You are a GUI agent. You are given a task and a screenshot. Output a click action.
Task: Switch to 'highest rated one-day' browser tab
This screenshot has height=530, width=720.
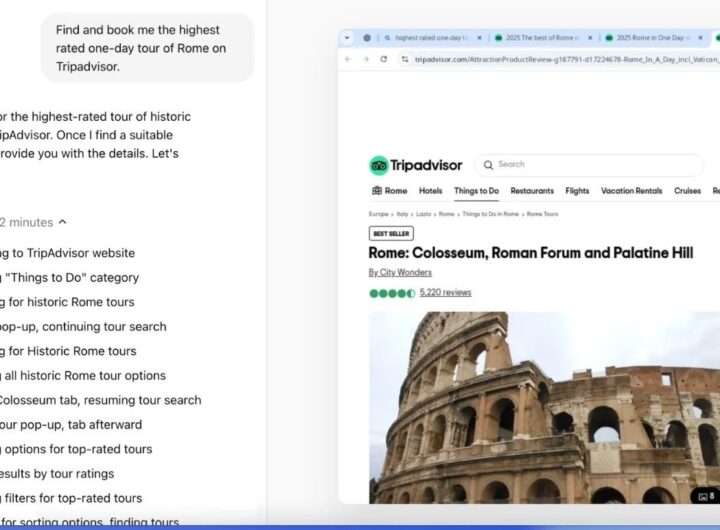pyautogui.click(x=430, y=38)
